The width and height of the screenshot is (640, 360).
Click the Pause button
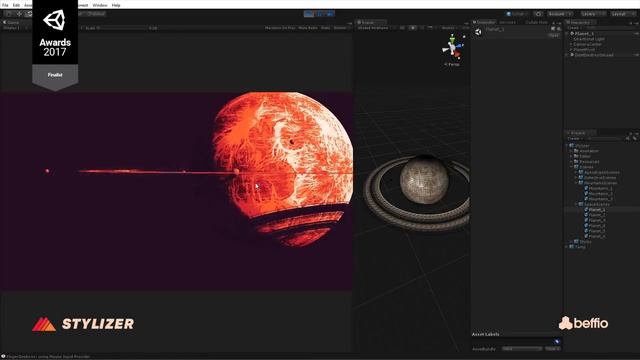[320, 14]
